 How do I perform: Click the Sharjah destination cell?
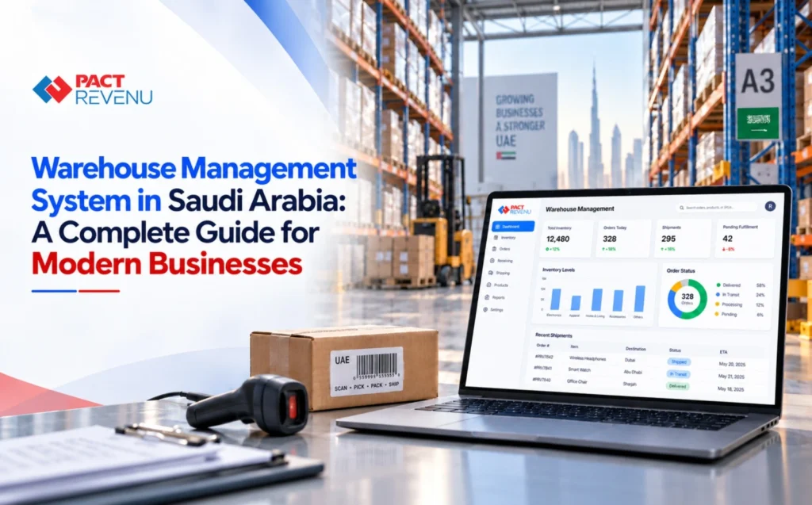630,384
